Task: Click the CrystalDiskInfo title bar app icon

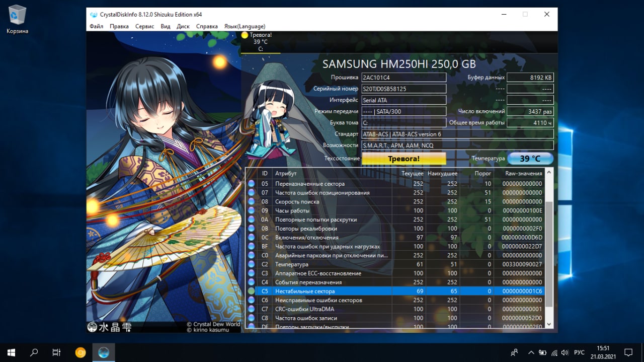Action: point(94,15)
